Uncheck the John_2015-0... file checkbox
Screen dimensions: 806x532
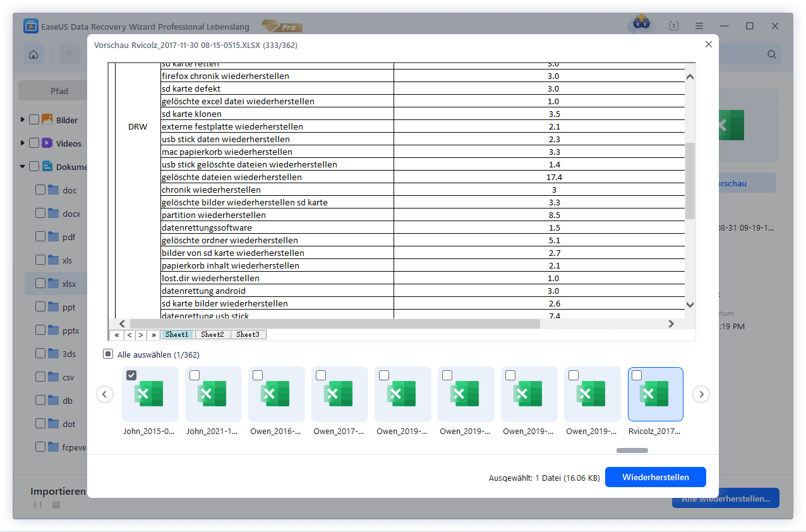tap(131, 375)
